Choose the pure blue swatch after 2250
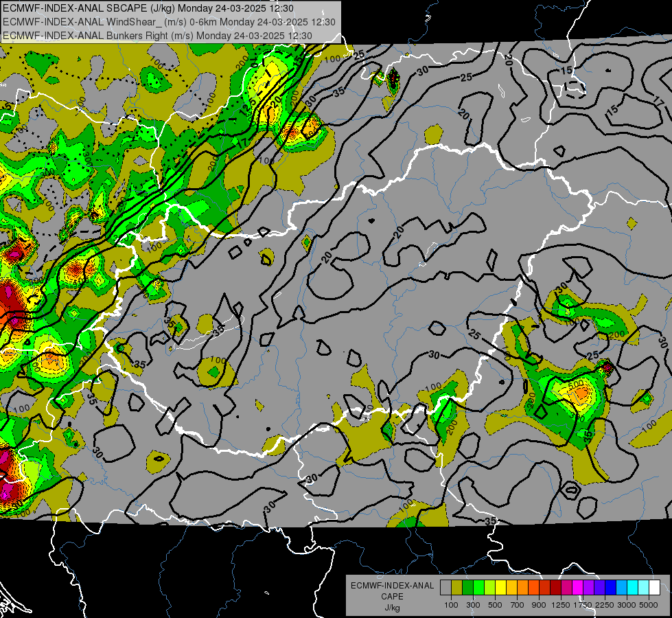The image size is (672, 618). [x=611, y=588]
